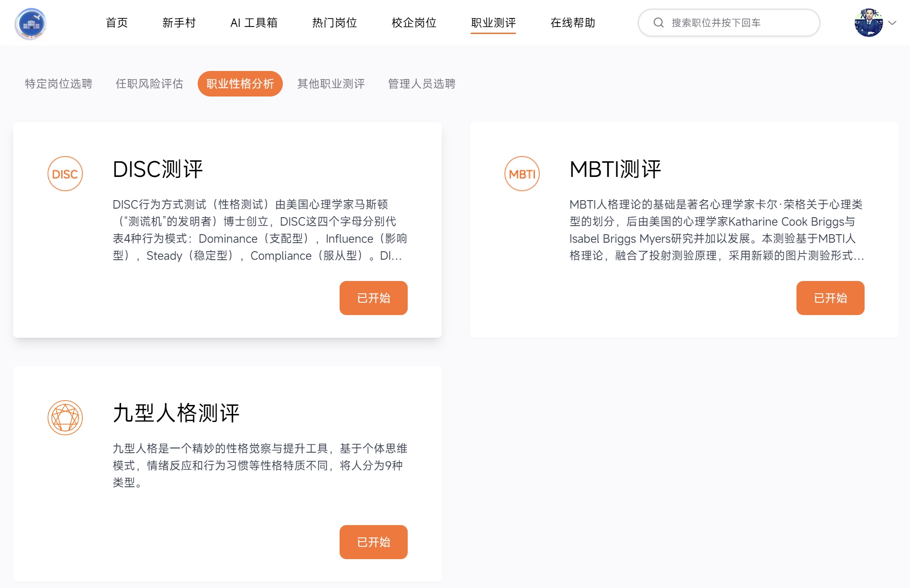Open the 新手村 menu item

coord(179,23)
